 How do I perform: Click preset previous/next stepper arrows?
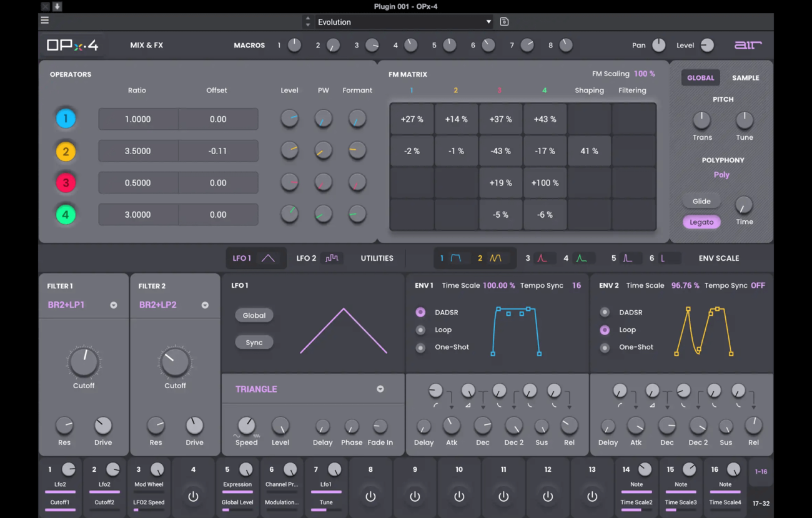click(x=307, y=22)
